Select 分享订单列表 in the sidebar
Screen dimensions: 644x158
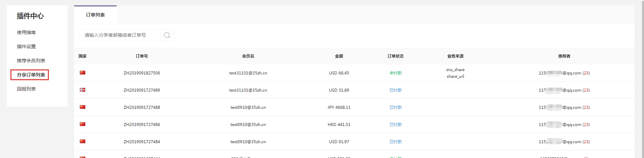click(x=31, y=75)
